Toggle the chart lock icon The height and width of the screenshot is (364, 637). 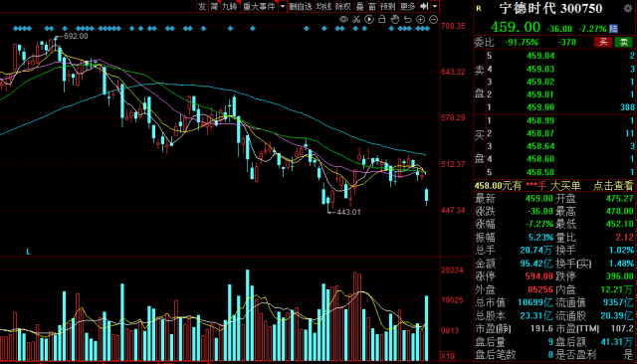point(382,19)
